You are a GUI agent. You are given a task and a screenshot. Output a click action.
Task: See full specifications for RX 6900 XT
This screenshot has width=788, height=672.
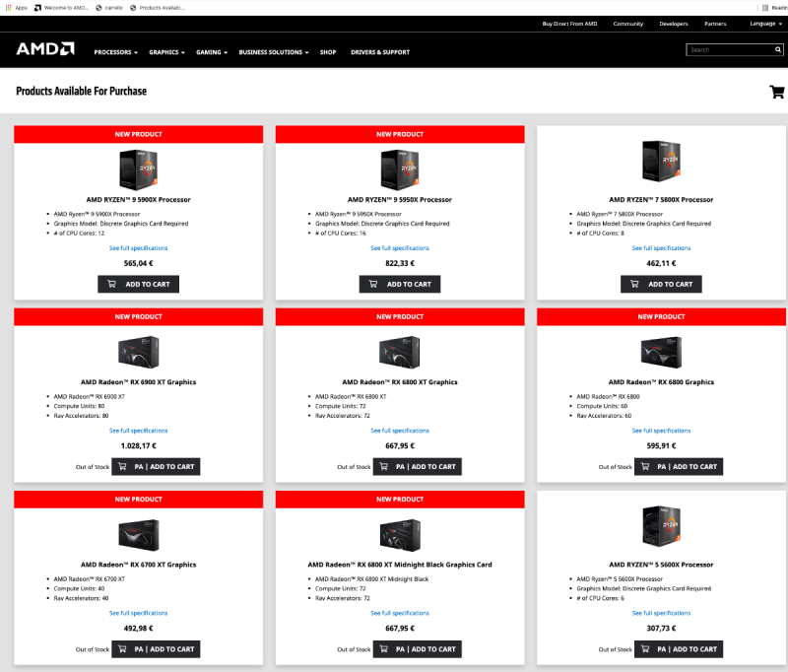click(138, 431)
